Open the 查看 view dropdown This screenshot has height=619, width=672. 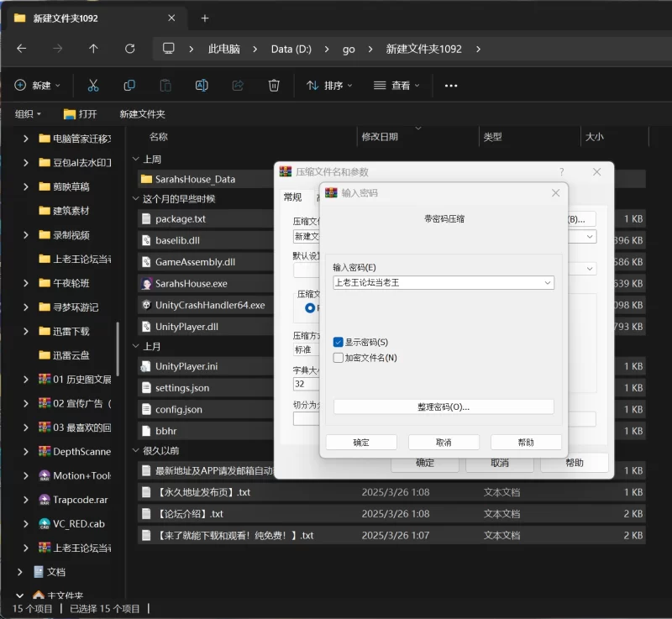coord(396,86)
